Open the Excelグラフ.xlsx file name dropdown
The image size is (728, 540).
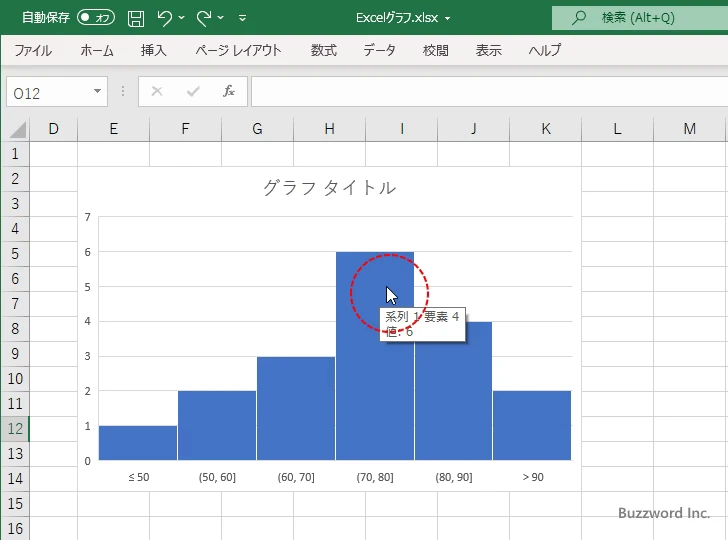[x=448, y=19]
